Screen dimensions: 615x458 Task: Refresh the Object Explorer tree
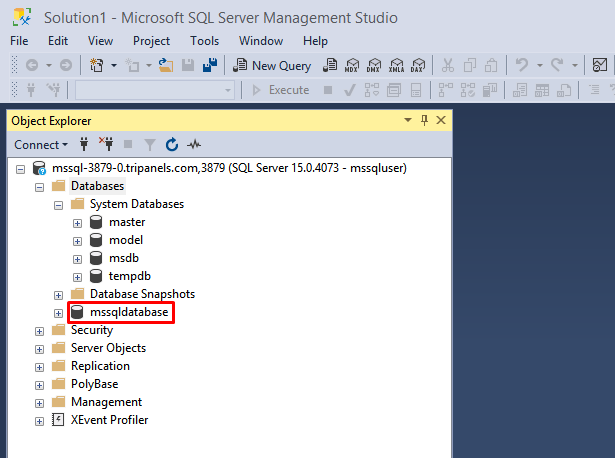pyautogui.click(x=171, y=144)
